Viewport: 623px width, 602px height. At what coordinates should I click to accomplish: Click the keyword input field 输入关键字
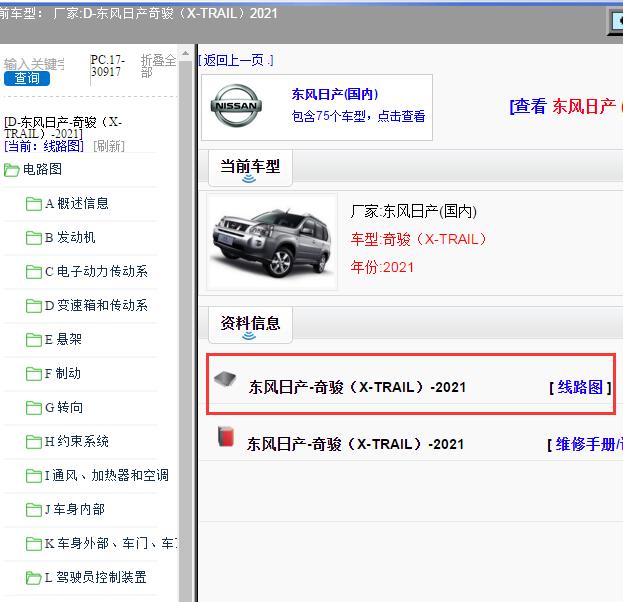[34, 64]
